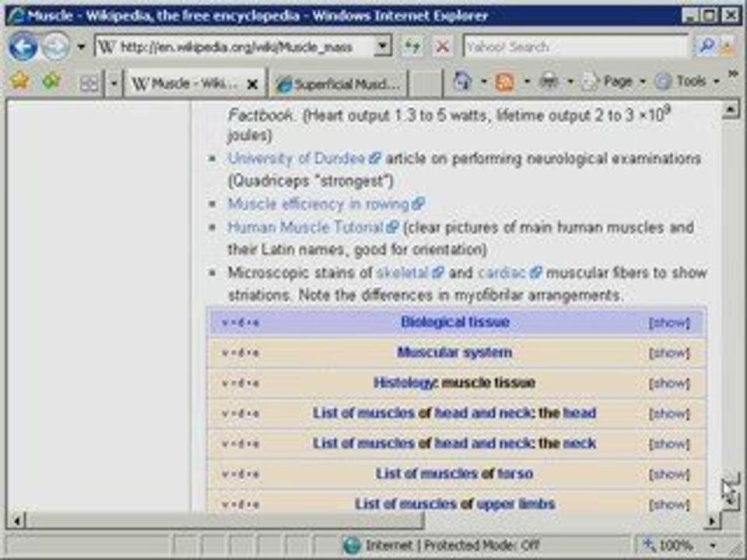Click the Print toolbar icon
The image size is (747, 560).
[549, 82]
